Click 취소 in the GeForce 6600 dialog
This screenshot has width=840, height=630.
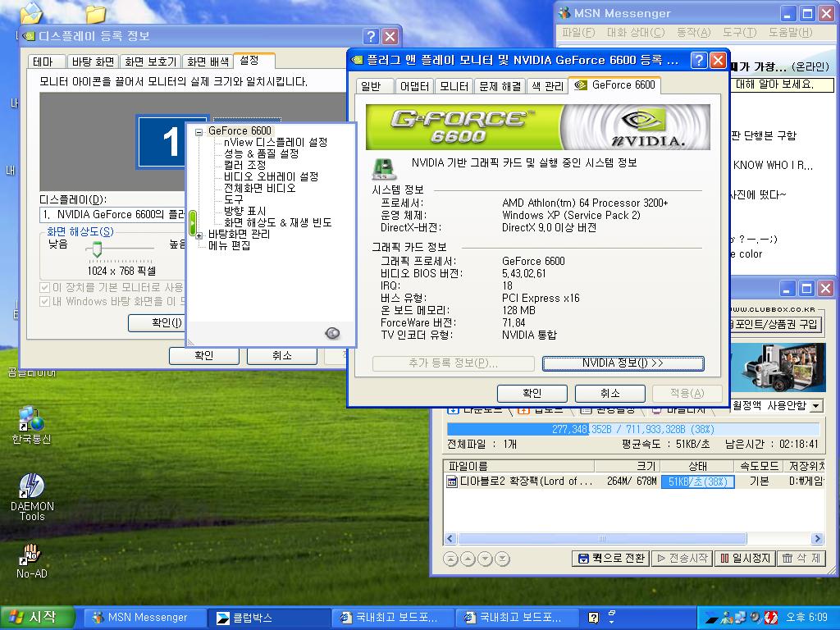(x=609, y=393)
